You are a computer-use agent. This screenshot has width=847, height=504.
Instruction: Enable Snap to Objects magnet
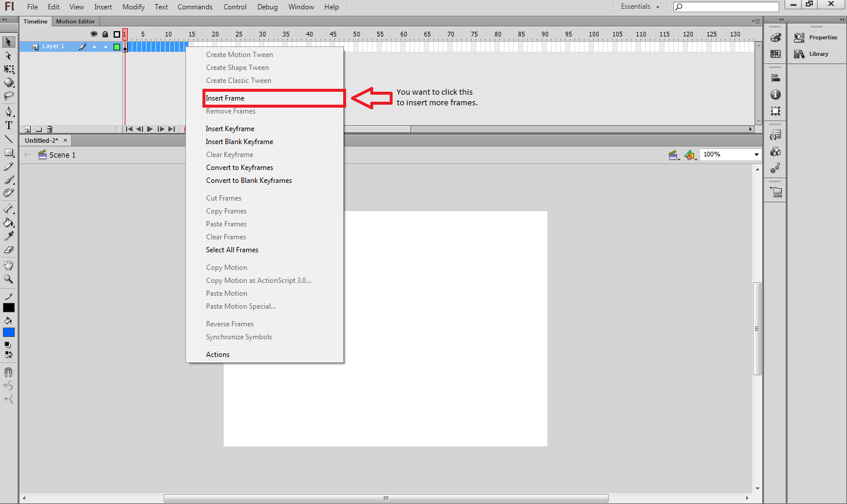click(x=8, y=371)
